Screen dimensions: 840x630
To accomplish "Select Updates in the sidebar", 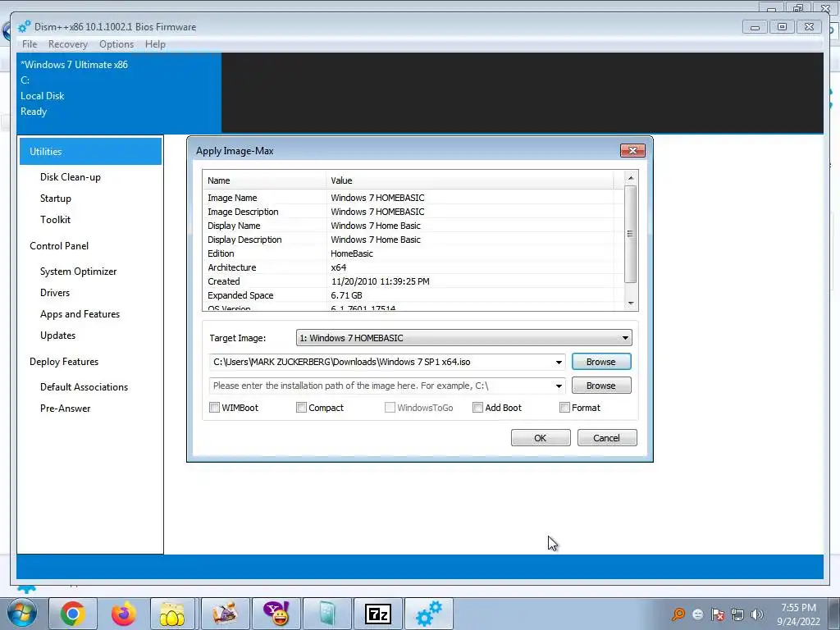I will [58, 336].
